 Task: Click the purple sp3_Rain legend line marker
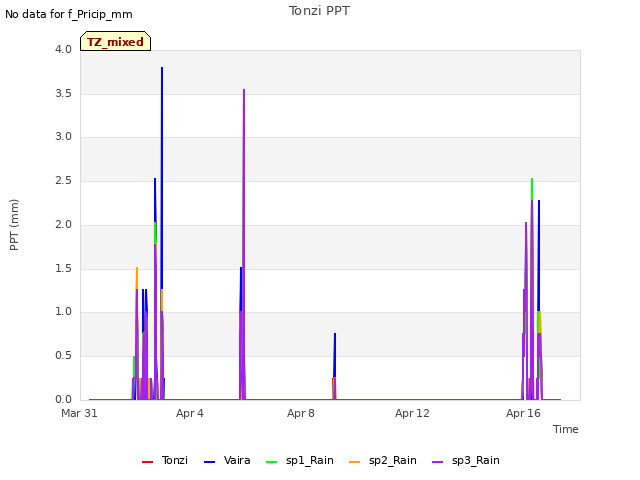pos(438,462)
